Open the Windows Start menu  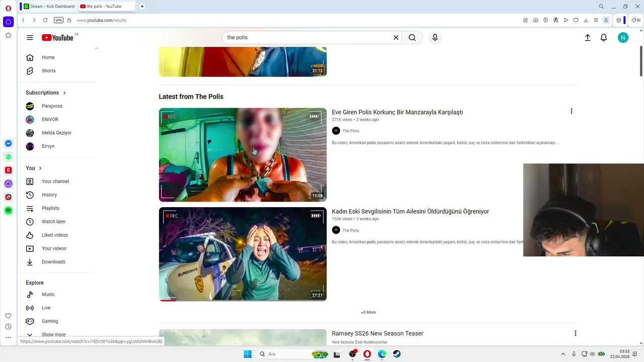[x=248, y=354]
